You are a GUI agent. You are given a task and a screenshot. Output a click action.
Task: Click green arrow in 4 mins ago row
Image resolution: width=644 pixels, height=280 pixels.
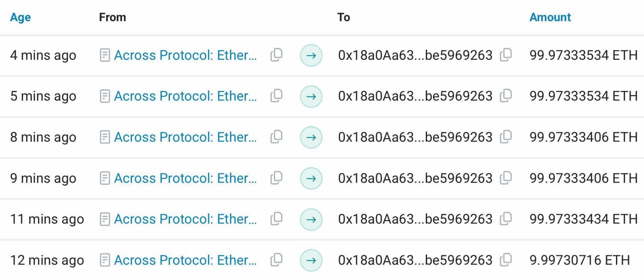[x=311, y=55]
